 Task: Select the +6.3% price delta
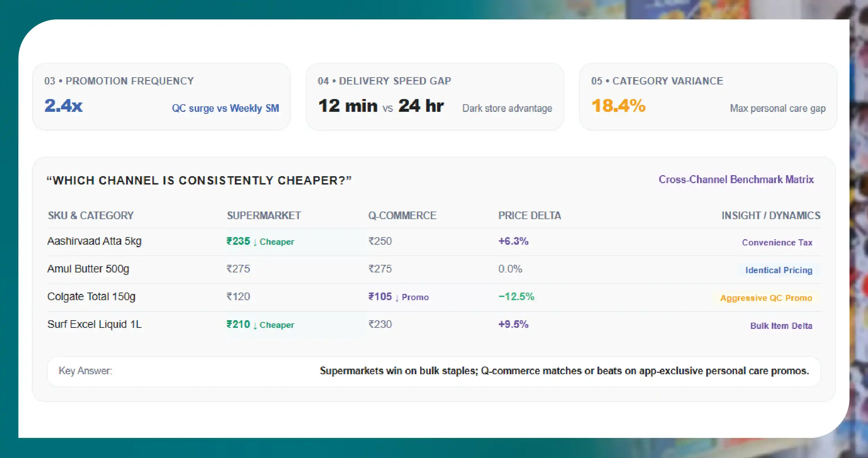point(513,241)
